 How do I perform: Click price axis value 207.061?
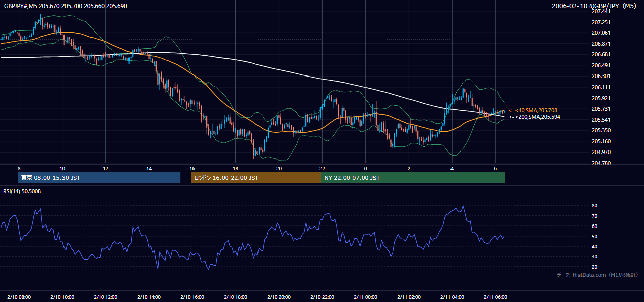point(600,33)
